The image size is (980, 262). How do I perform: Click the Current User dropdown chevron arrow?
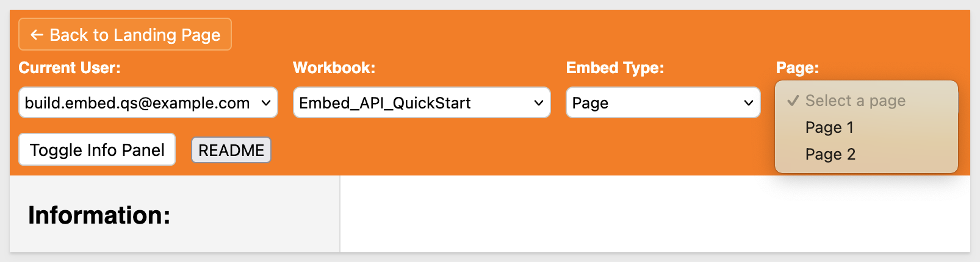click(266, 103)
